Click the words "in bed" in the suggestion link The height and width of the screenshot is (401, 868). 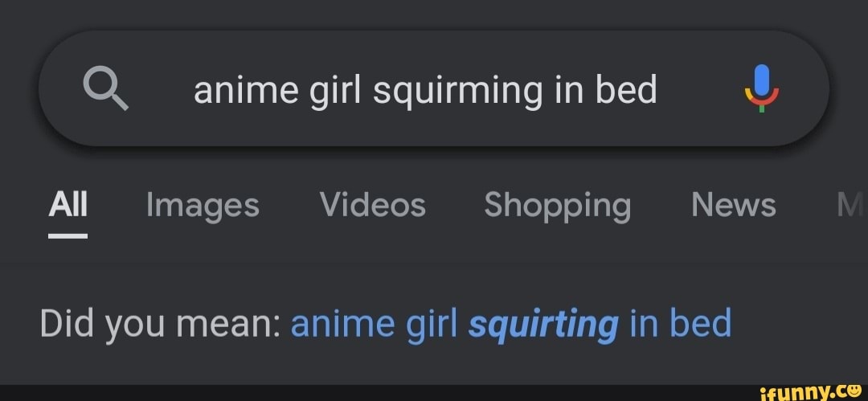tap(681, 324)
